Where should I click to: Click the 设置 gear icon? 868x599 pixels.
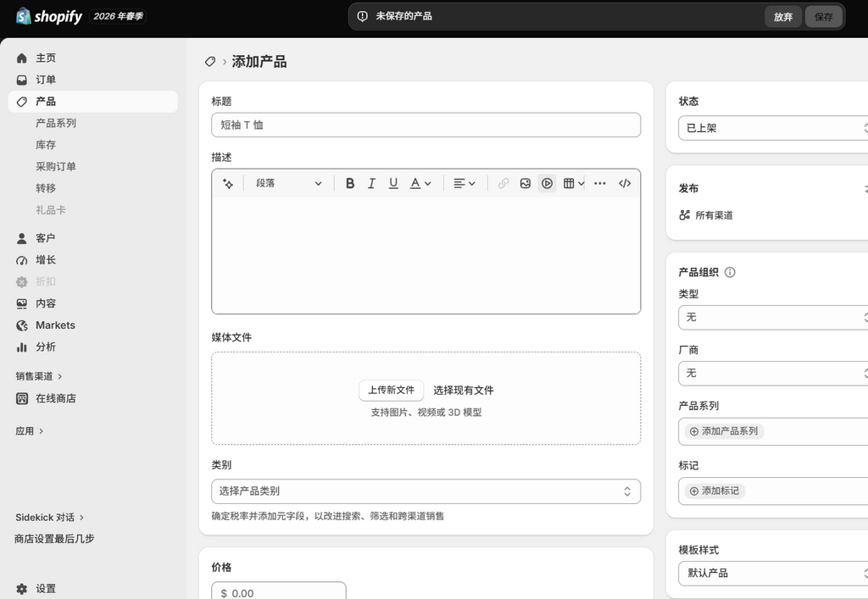click(x=21, y=589)
